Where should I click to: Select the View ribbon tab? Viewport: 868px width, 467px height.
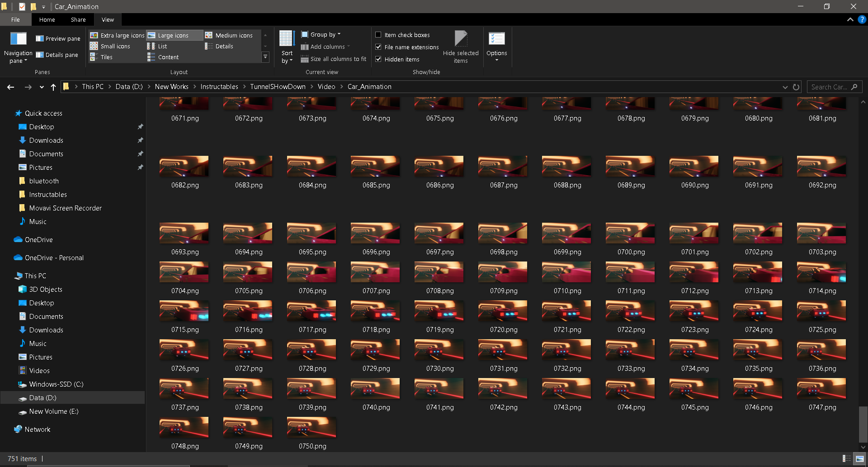(x=108, y=20)
